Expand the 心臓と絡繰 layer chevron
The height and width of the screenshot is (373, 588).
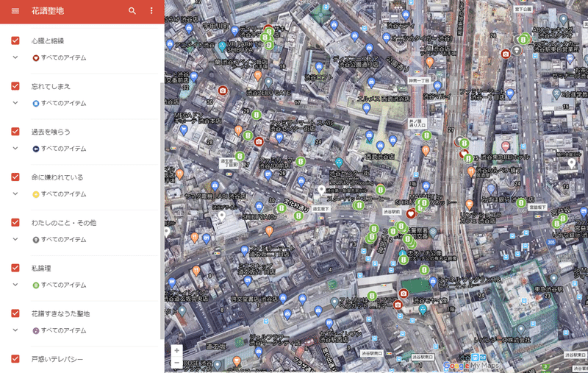[15, 57]
